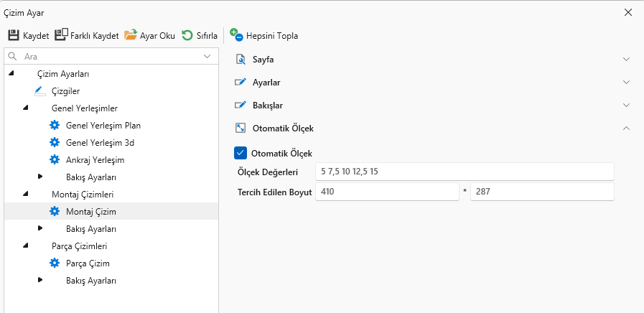The height and width of the screenshot is (313, 644).
Task: Click the Hepsini Topla collapse-all icon
Action: [236, 34]
